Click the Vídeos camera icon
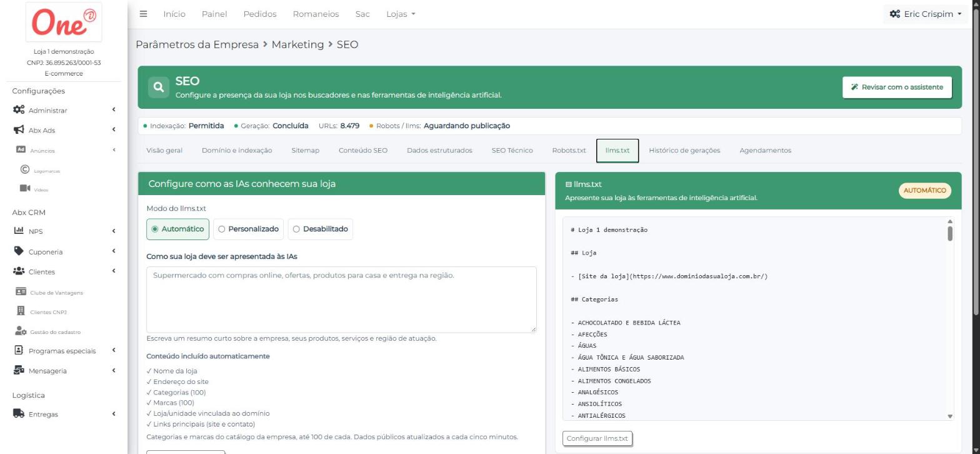Screen dimensions: 980x454 tap(25, 188)
